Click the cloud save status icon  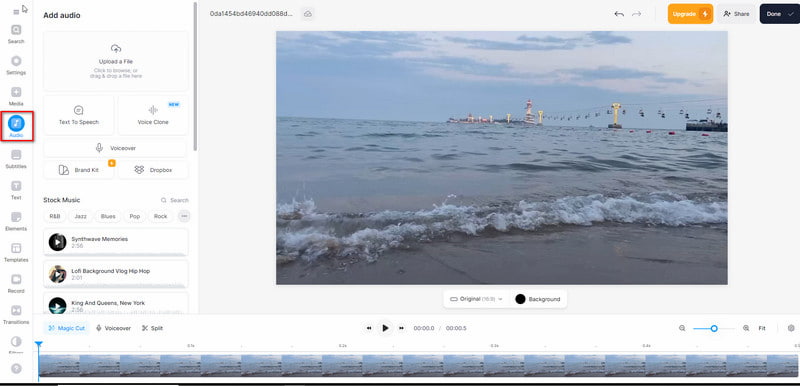click(308, 14)
